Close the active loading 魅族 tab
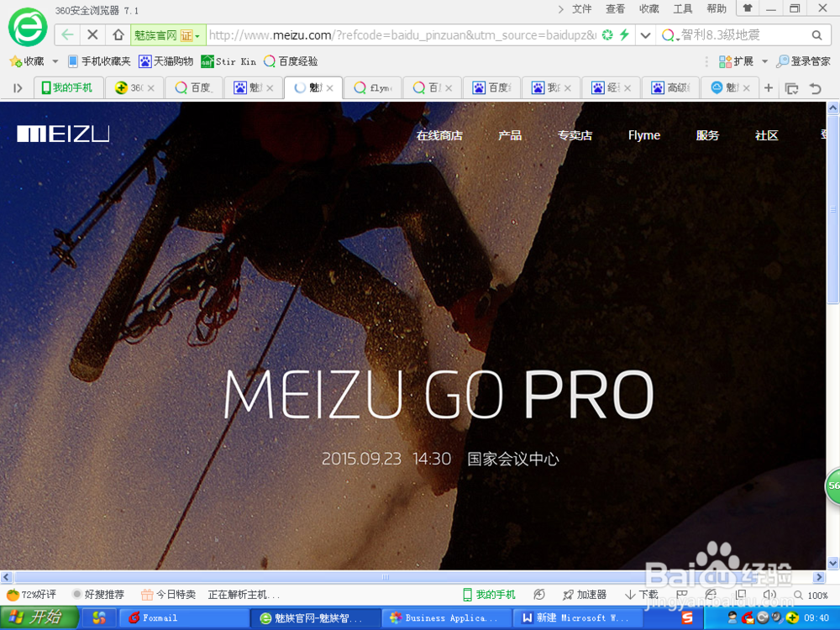Viewport: 840px width, 630px height. click(x=330, y=88)
